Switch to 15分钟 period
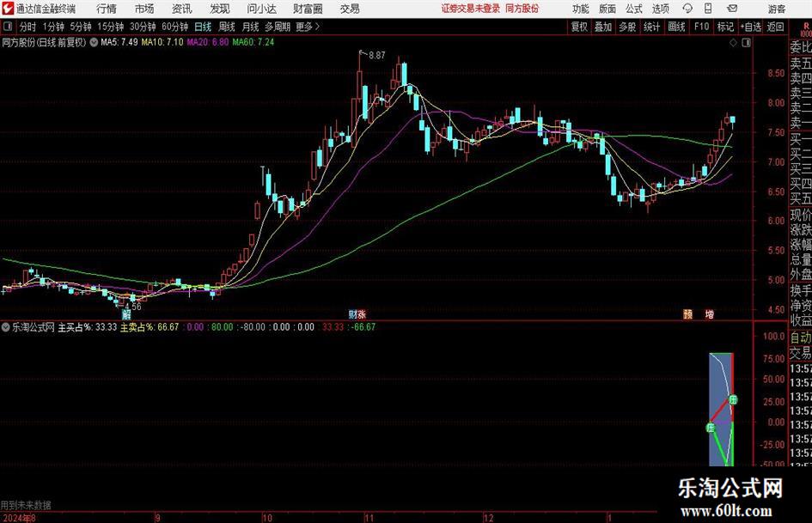This screenshot has height=523, width=812. point(111,27)
